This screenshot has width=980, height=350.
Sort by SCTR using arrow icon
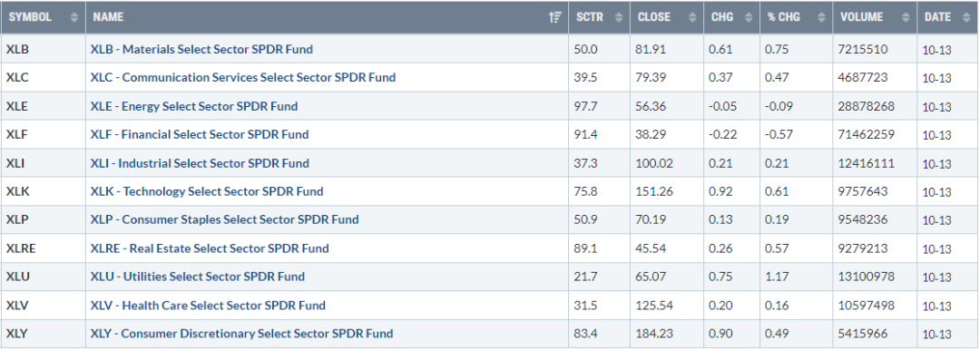point(619,17)
